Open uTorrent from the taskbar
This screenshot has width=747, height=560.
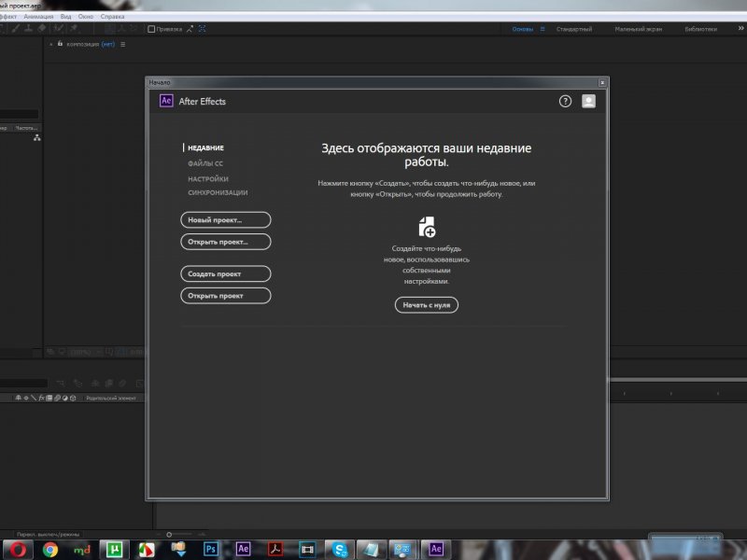[x=114, y=550]
